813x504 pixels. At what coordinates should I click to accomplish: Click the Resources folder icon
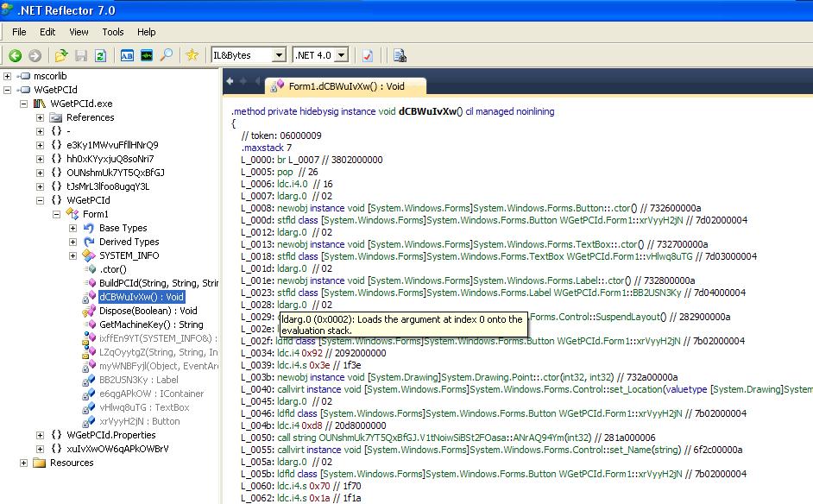[x=40, y=463]
